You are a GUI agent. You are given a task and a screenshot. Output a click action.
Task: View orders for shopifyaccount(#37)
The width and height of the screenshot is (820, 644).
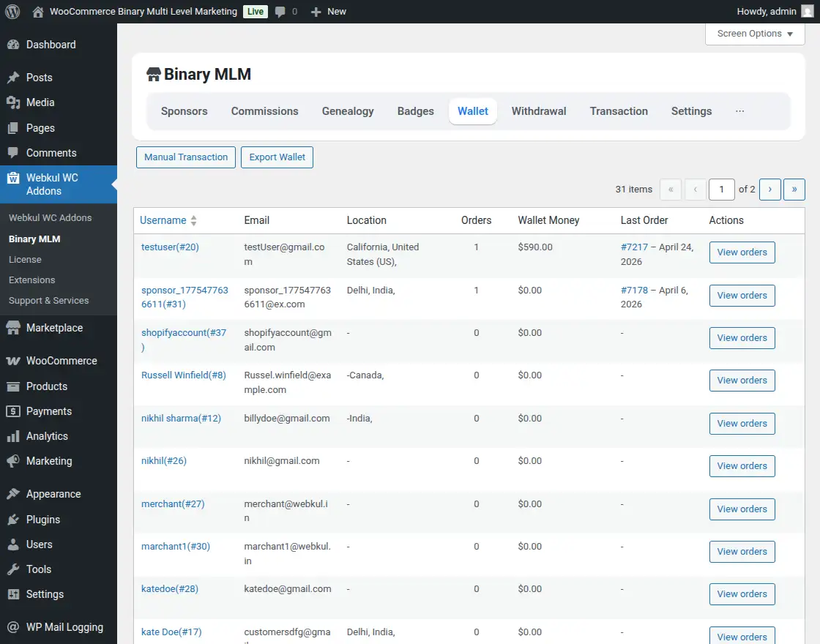point(742,338)
